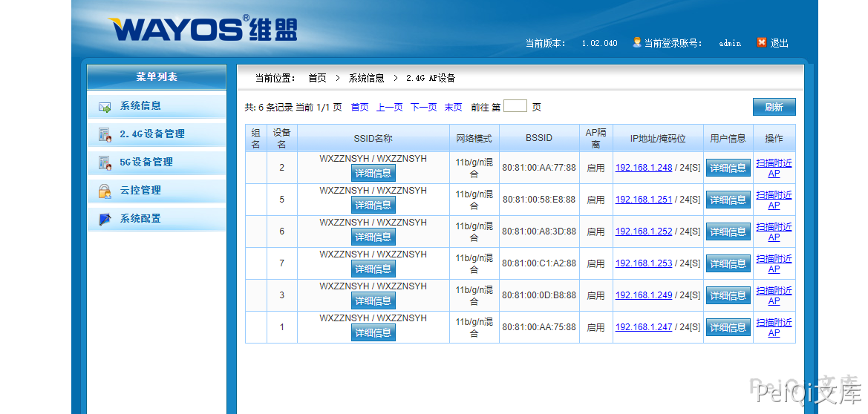
Task: View user 详细信息 for IP 192.168.1.252
Action: [728, 232]
